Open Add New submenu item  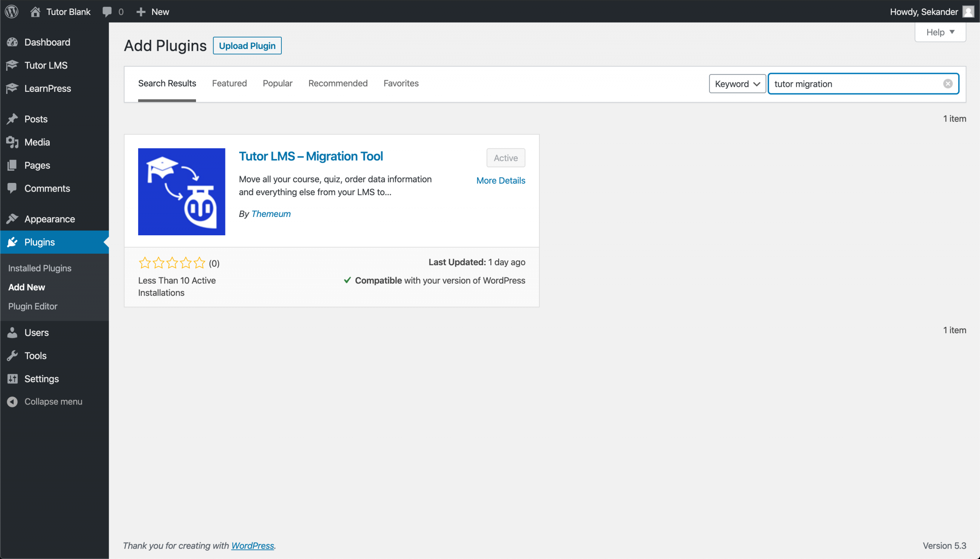pos(26,287)
